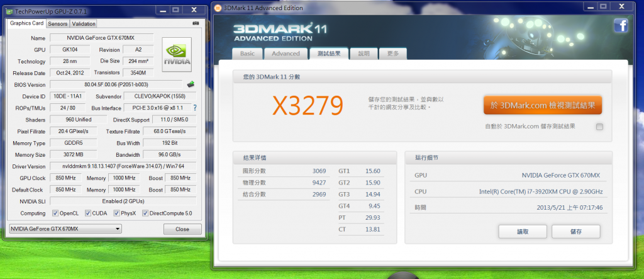Click the 2013/5/21 time value
Image resolution: width=644 pixels, height=279 pixels.
click(570, 207)
